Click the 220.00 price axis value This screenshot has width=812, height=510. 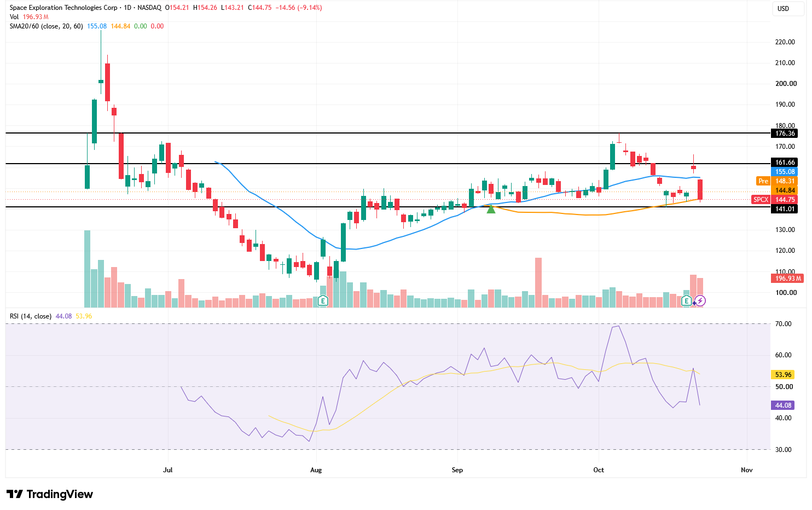[785, 42]
